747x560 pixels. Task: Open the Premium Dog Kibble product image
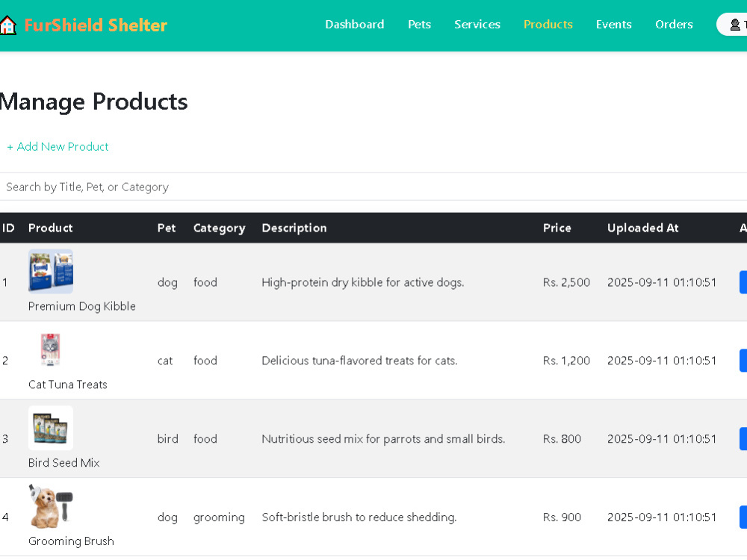point(51,271)
